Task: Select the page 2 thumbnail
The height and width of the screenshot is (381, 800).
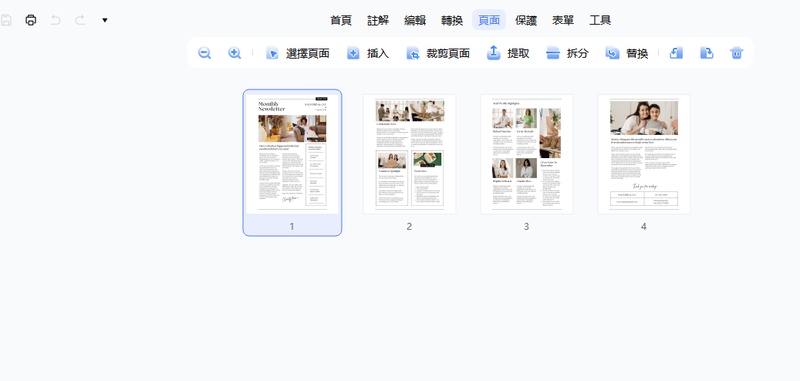Action: pyautogui.click(x=410, y=154)
